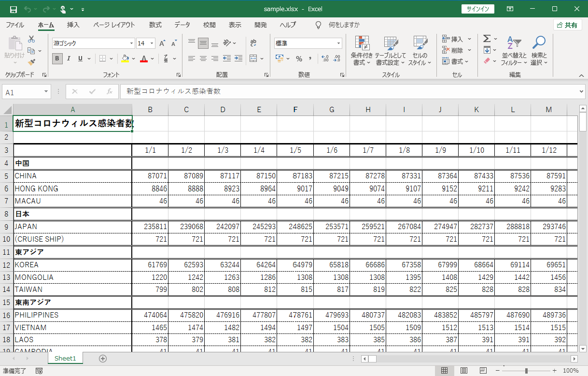The height and width of the screenshot is (376, 588).
Task: Adjust the zoom slider
Action: tap(526, 371)
